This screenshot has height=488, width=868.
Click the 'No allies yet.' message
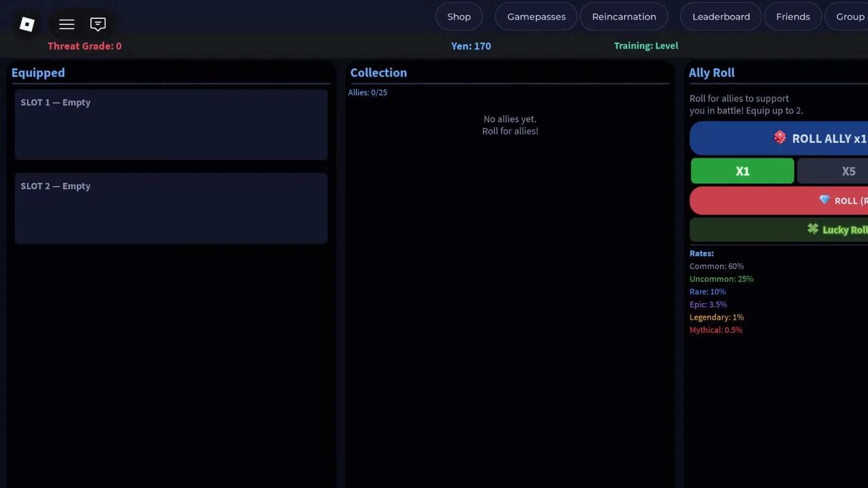[x=510, y=119]
